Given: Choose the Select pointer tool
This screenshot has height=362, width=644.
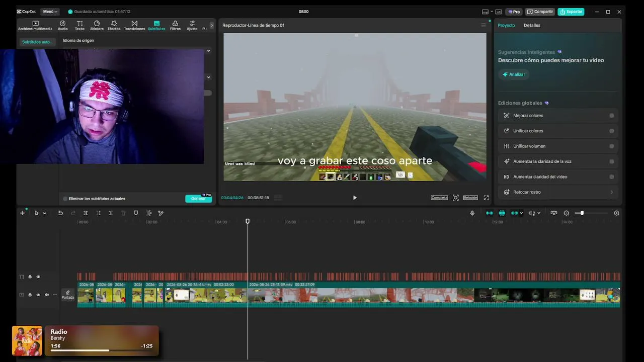Looking at the screenshot, I should point(36,213).
